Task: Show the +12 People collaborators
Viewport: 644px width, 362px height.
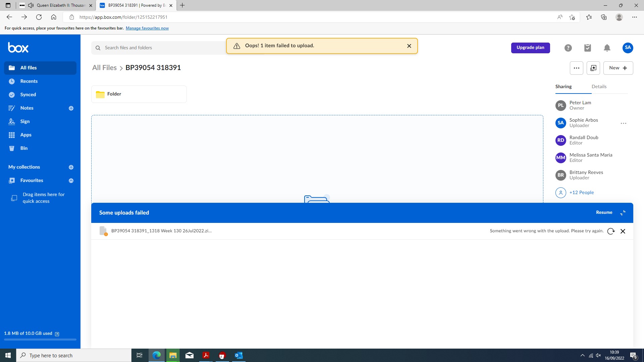Action: [x=581, y=192]
